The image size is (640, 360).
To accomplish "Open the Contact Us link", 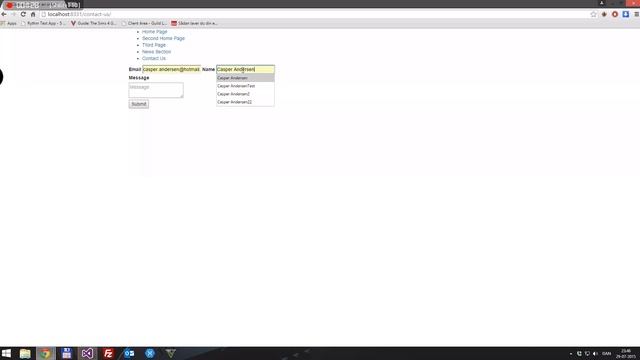I will tap(154, 58).
